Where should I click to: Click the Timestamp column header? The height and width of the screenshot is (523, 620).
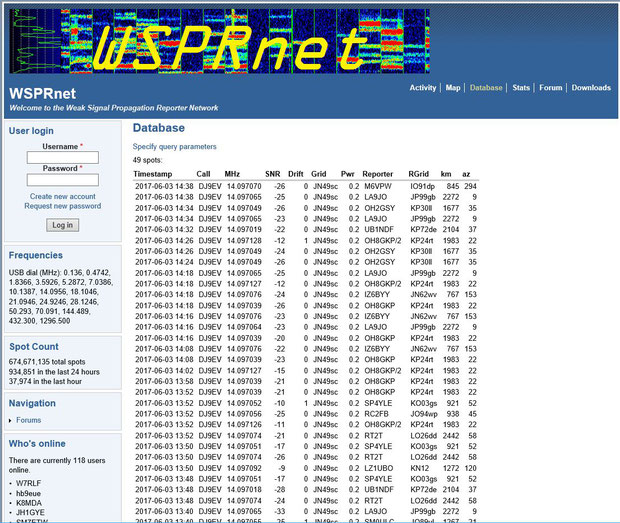pyautogui.click(x=153, y=174)
